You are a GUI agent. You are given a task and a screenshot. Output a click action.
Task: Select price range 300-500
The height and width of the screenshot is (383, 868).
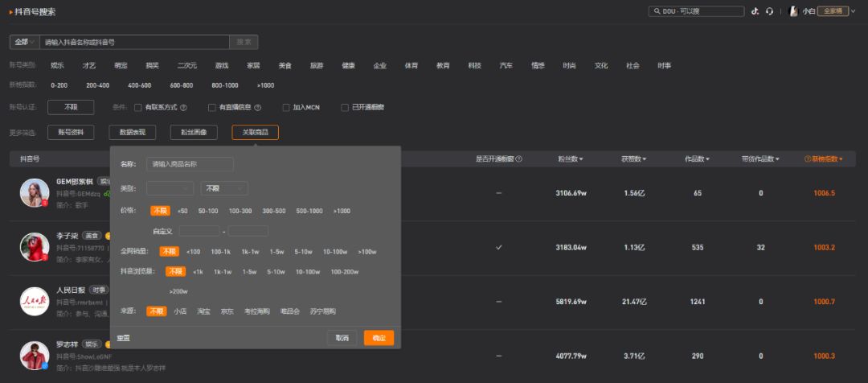point(274,211)
